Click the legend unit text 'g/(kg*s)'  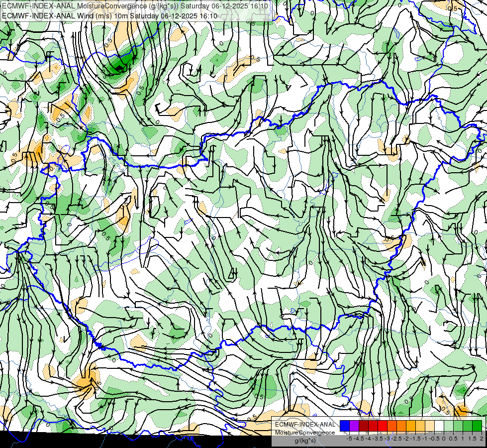(305, 441)
